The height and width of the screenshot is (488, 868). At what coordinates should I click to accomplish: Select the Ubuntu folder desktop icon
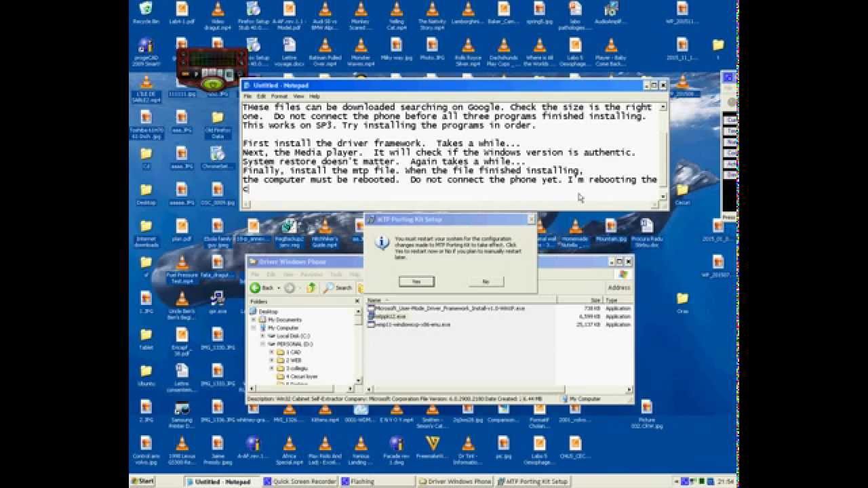click(146, 375)
